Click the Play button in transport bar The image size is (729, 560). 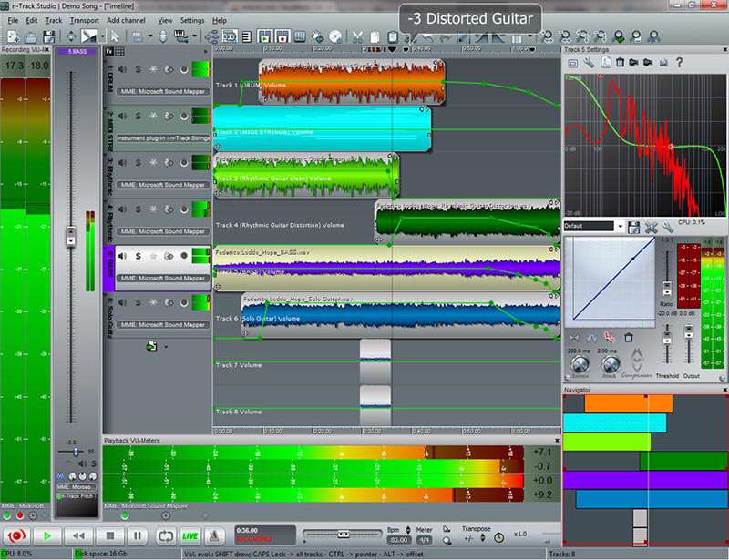tap(47, 536)
